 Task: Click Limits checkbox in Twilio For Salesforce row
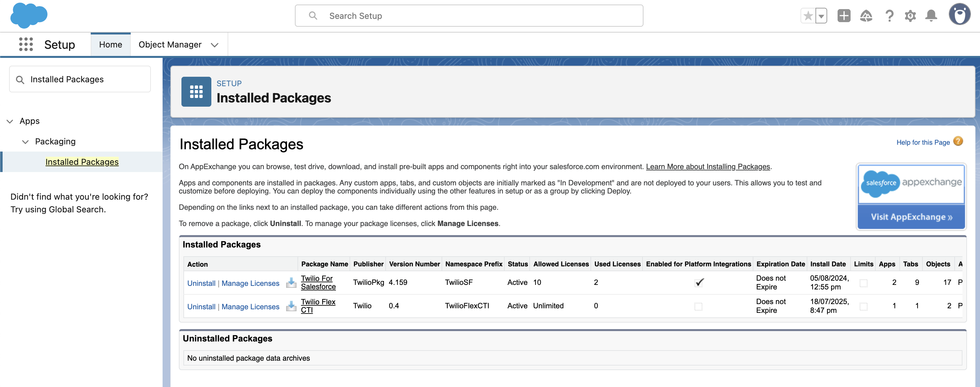click(x=863, y=283)
